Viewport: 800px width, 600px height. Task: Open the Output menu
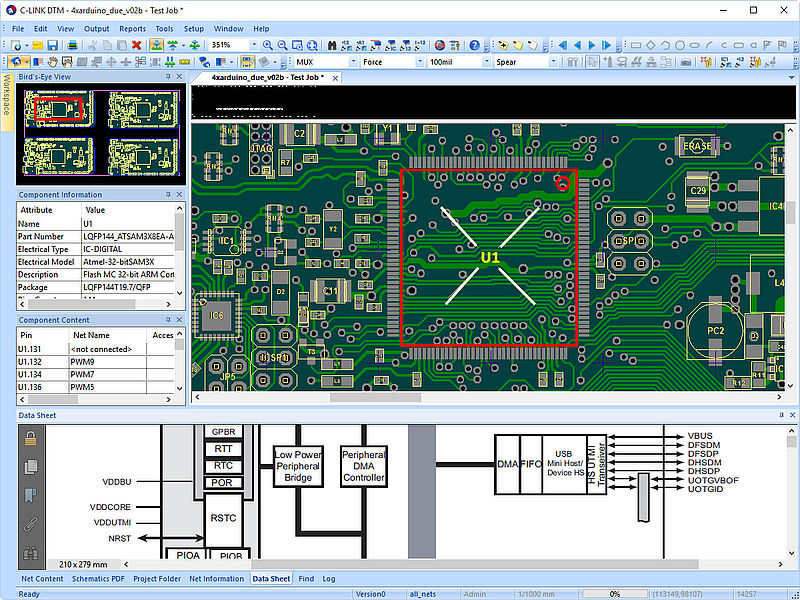96,29
